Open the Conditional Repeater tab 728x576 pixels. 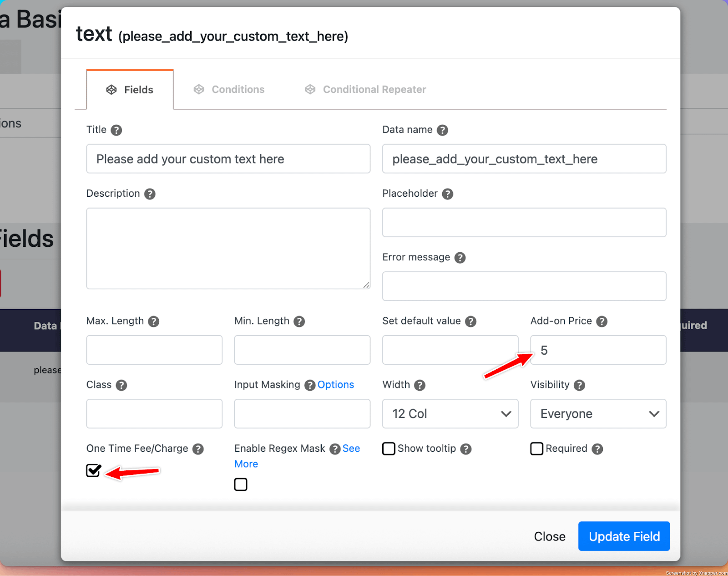click(366, 90)
